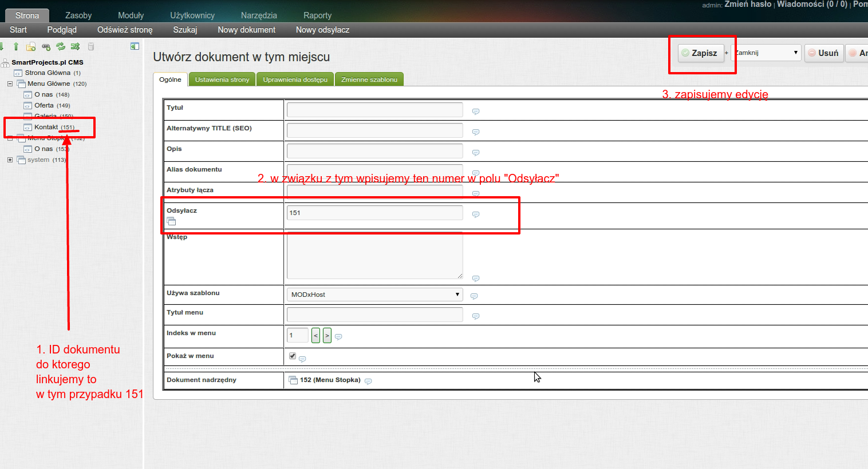The height and width of the screenshot is (469, 868).
Task: Switch to the Moduły top menu tab
Action: [x=131, y=15]
